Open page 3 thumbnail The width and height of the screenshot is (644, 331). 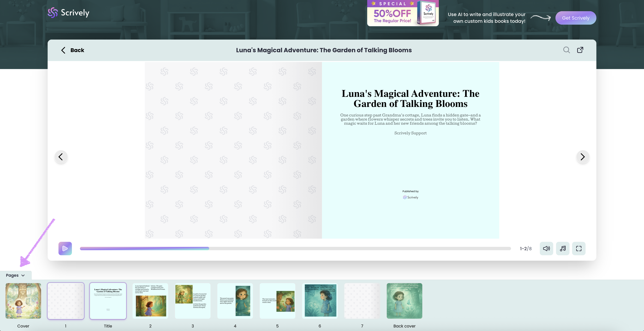pyautogui.click(x=193, y=301)
